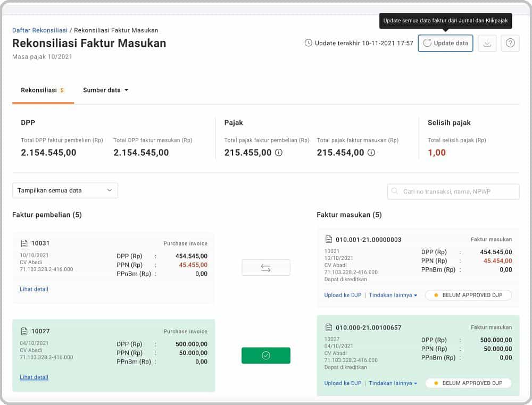Click the invoice number 10031

40,243
